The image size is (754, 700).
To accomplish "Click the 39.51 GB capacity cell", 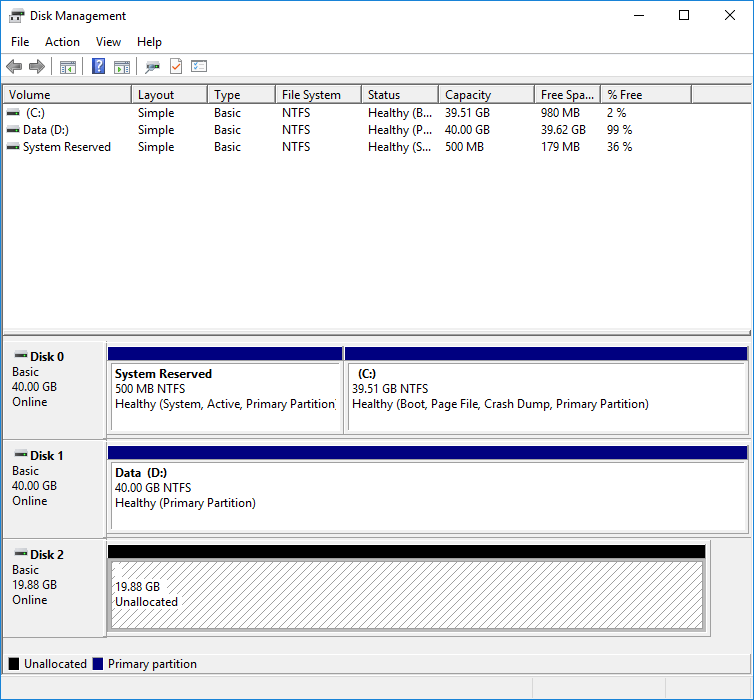I will pyautogui.click(x=467, y=113).
